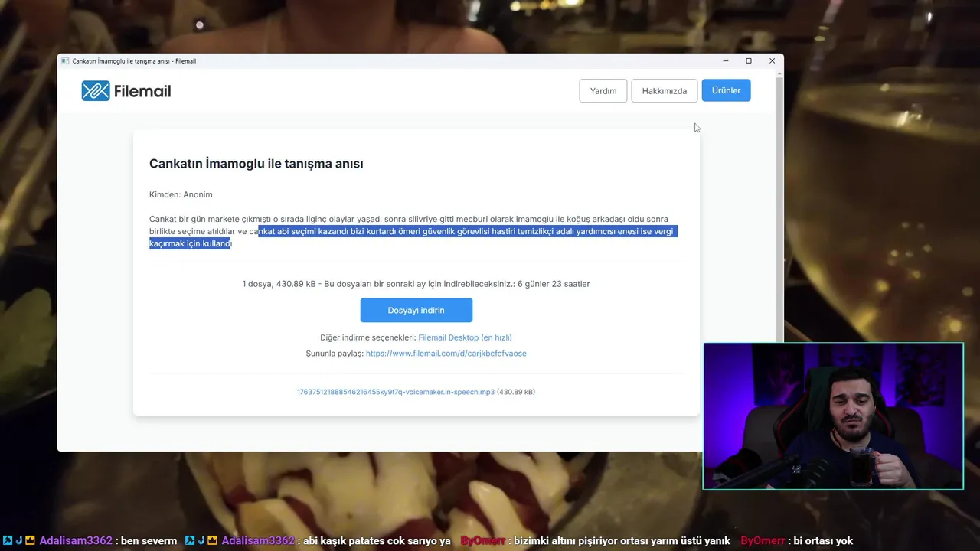
Task: Click the '1 dosya, 430.89 kB' info line
Action: click(416, 284)
